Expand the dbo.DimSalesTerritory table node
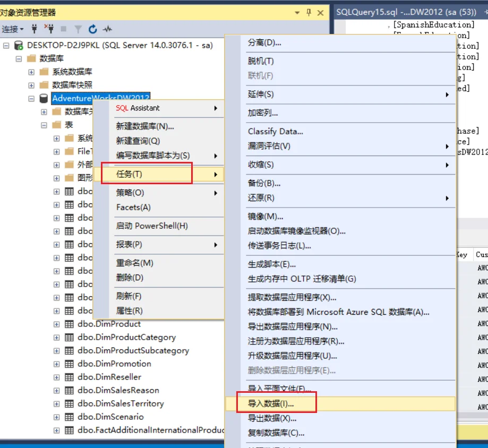 coord(56,404)
